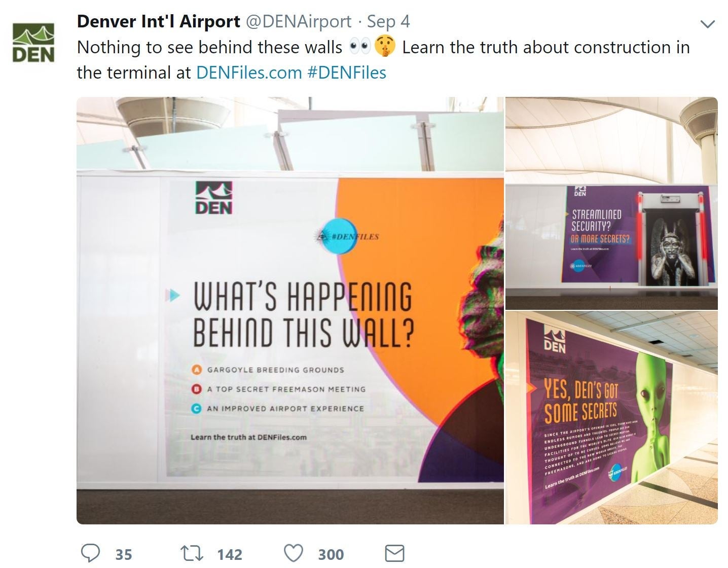Expand tweet options chevron
The width and height of the screenshot is (728, 568).
point(707,24)
